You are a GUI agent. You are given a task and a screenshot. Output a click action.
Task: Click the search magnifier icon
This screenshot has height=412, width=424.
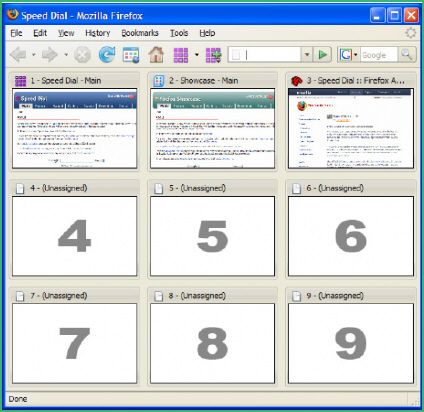tap(406, 54)
